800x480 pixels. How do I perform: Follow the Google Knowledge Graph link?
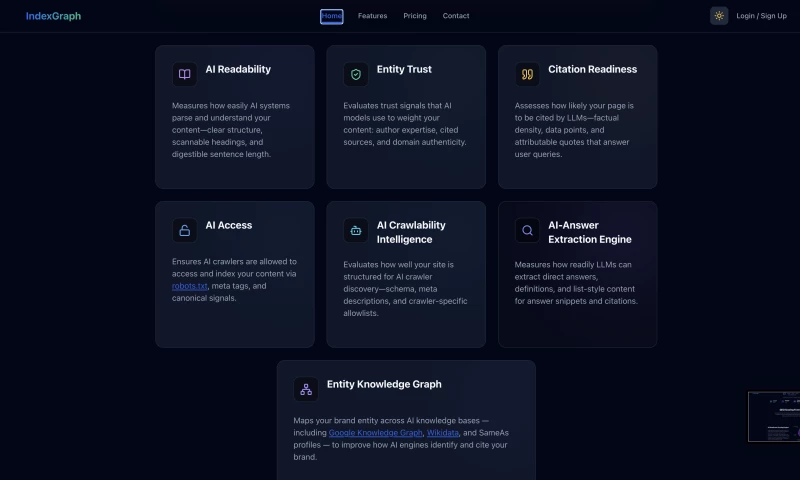[x=376, y=433]
